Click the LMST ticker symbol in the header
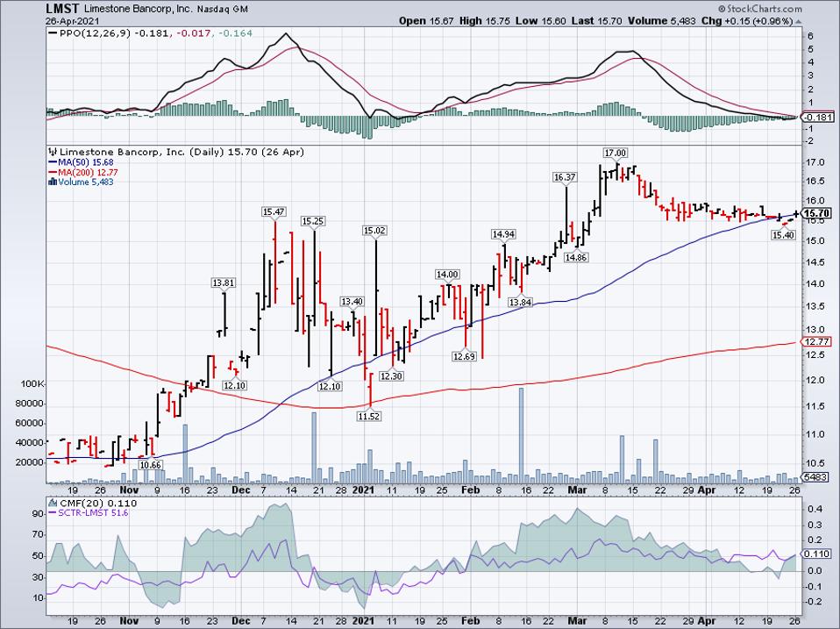The height and width of the screenshot is (629, 840). 62,9
